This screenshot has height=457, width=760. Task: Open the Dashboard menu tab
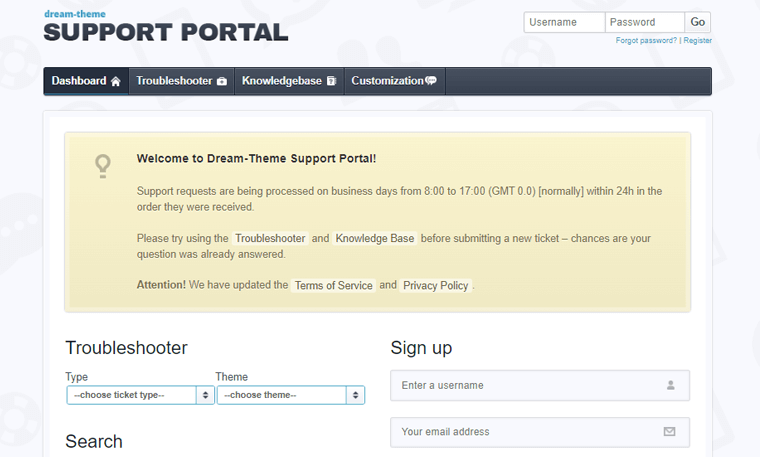point(86,81)
